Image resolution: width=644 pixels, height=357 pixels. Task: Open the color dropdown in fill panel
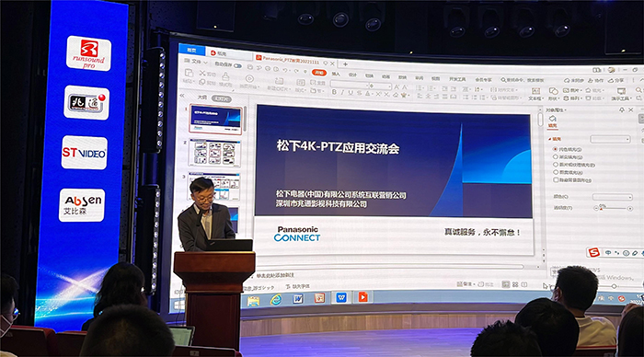click(x=612, y=197)
